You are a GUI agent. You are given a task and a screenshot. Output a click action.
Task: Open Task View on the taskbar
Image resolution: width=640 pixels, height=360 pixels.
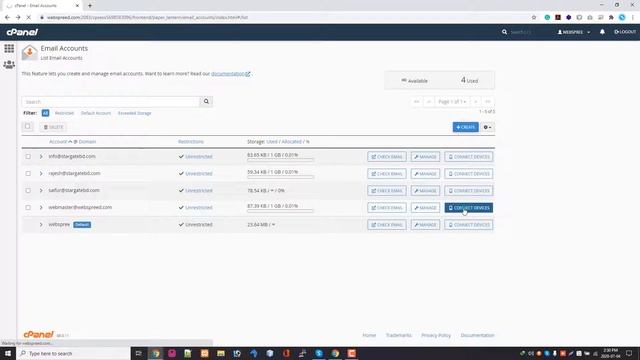tap(138, 353)
